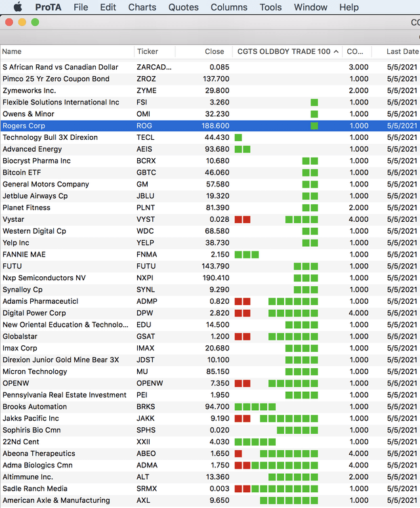Select Pennsylvania Real Estate Investment
Image resolution: width=420 pixels, height=508 pixels.
click(x=210, y=395)
